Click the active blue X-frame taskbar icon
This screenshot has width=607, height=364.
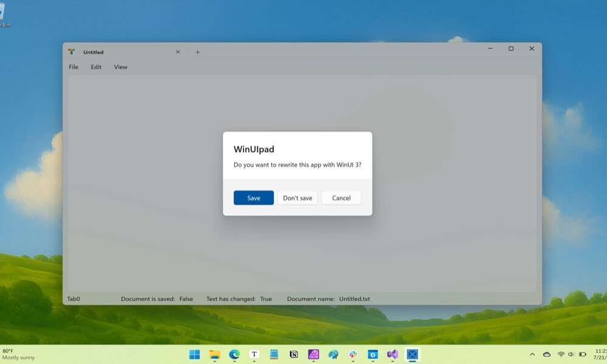[413, 354]
